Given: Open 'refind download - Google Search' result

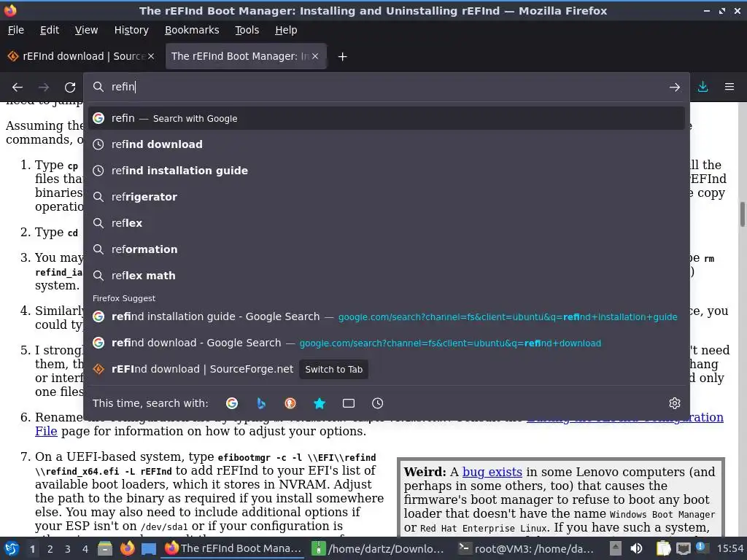Looking at the screenshot, I should coord(387,343).
